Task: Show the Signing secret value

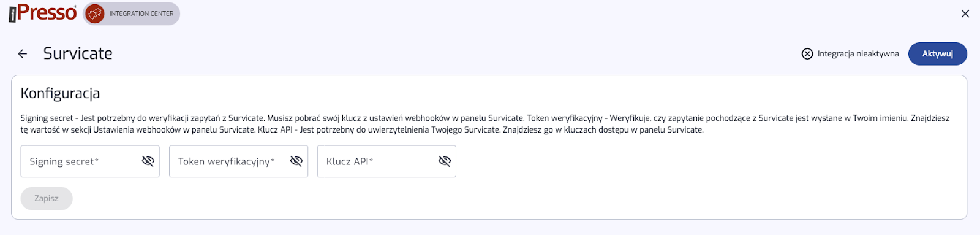Action: [x=148, y=161]
